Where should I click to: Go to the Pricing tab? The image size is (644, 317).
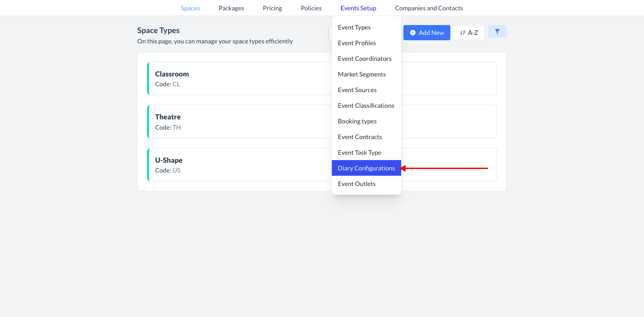coord(272,8)
